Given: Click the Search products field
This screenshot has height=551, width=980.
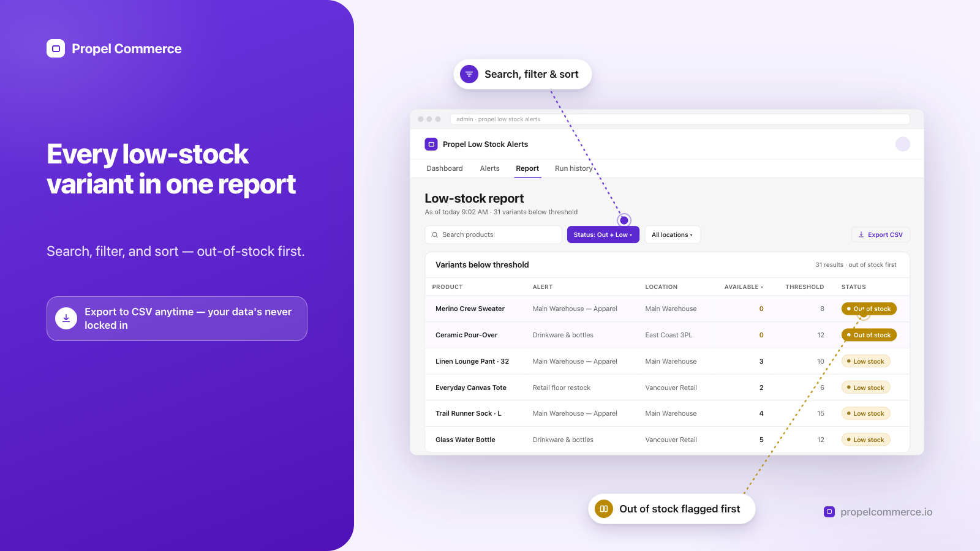Looking at the screenshot, I should (x=493, y=234).
